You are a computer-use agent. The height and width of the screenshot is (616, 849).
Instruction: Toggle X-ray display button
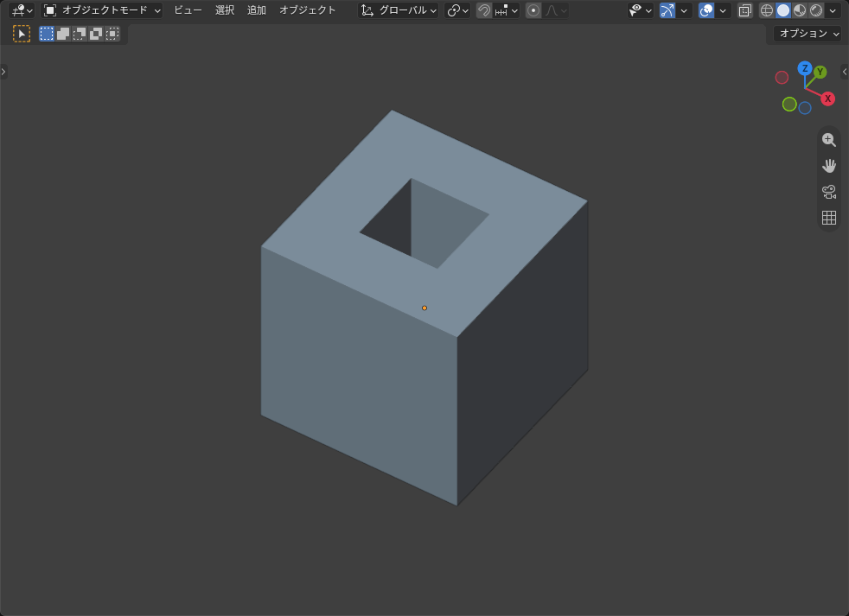(745, 10)
